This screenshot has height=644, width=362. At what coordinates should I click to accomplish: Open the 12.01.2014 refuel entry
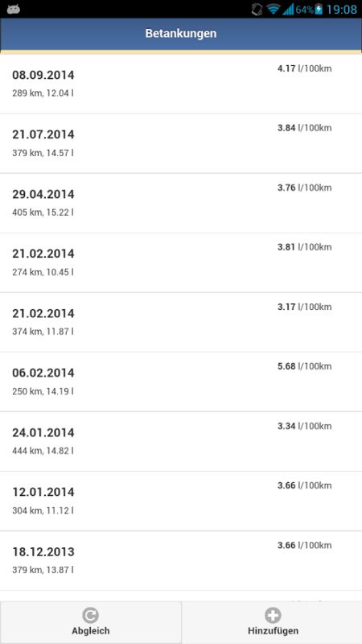[x=181, y=501]
